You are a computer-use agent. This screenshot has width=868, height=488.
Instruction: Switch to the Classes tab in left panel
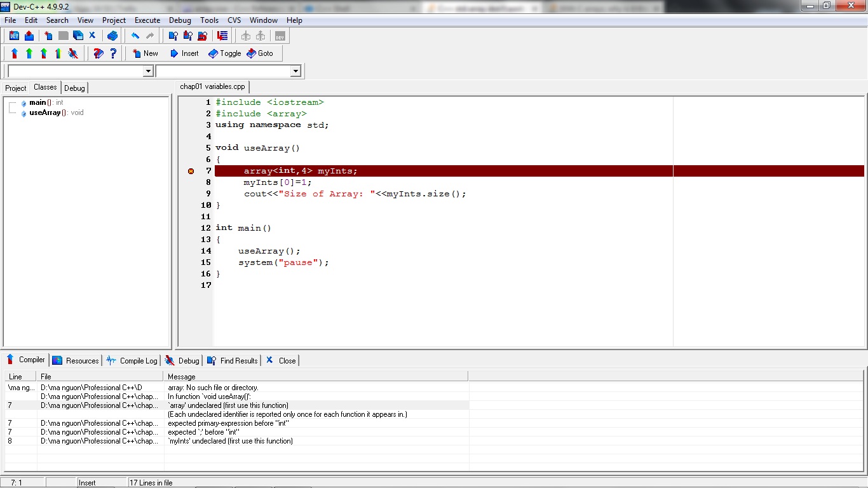point(45,87)
